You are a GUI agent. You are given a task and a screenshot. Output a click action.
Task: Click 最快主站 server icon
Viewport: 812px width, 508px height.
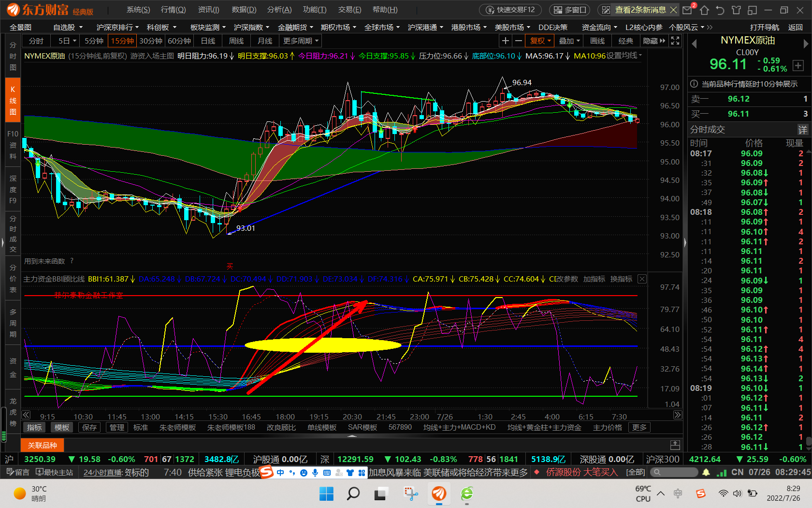(55, 472)
